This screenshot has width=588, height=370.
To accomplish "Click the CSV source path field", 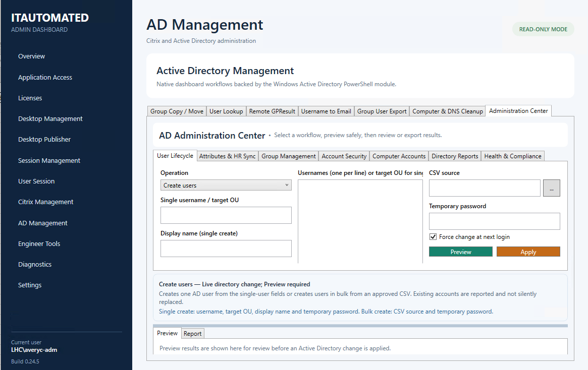I will 485,188.
